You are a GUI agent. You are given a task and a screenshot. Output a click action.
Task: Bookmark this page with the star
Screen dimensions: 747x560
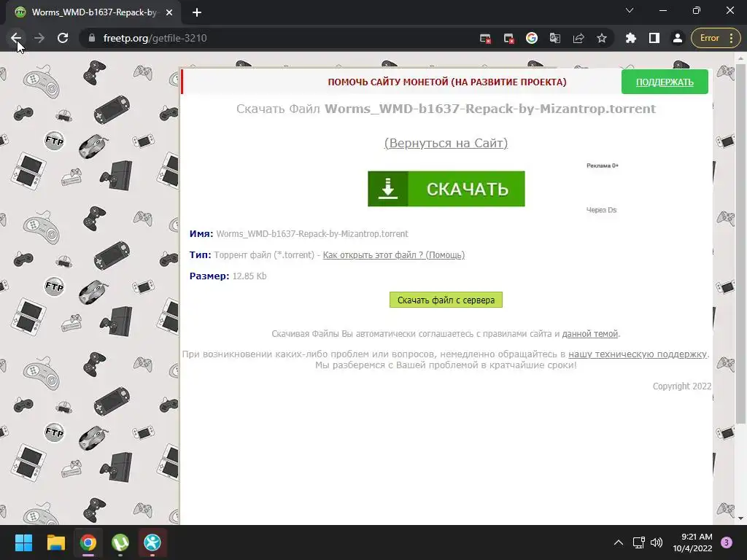tap(602, 38)
